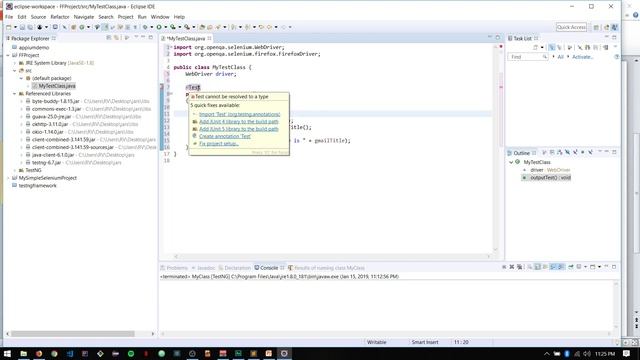Click the Open Perspective icon
The image size is (640, 360).
tap(596, 27)
